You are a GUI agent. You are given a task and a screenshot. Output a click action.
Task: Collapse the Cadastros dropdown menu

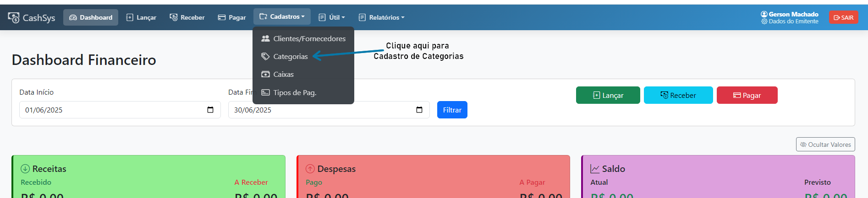(x=282, y=16)
